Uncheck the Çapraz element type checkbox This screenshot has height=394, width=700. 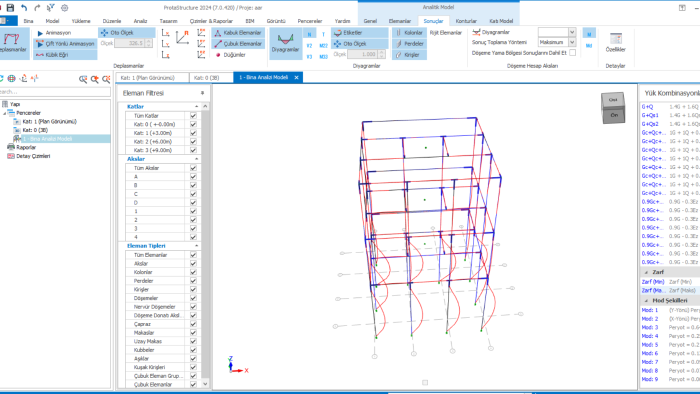tap(193, 324)
